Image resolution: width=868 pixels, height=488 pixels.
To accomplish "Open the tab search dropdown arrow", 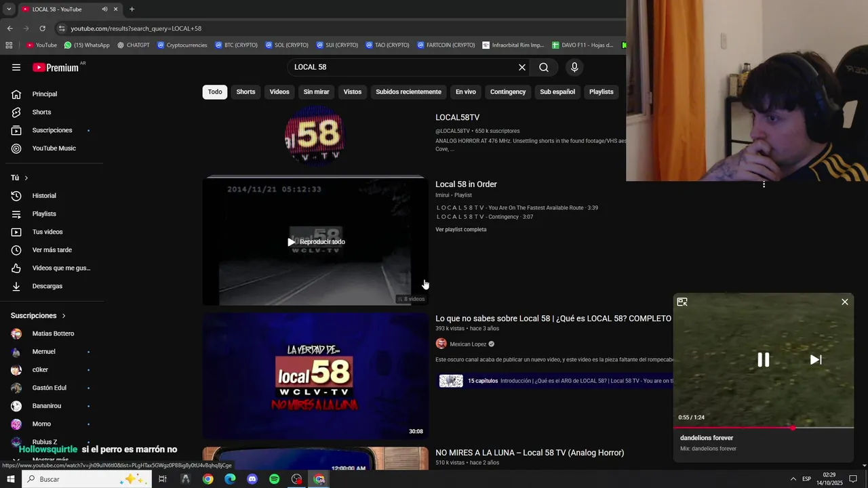I will (9, 9).
